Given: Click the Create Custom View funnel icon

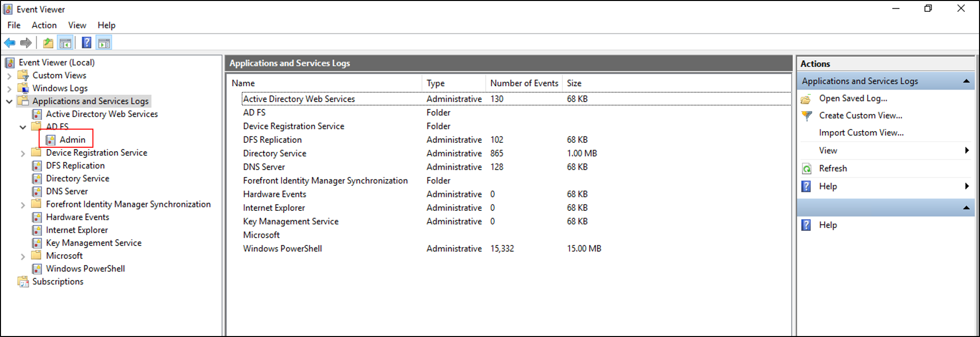Looking at the screenshot, I should (x=807, y=116).
